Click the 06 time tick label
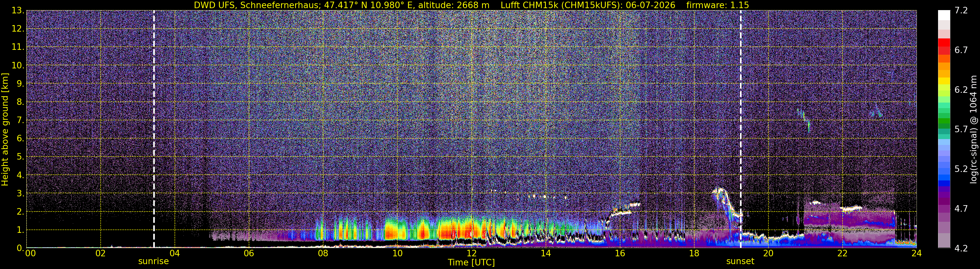Image resolution: width=980 pixels, height=269 pixels. point(249,253)
